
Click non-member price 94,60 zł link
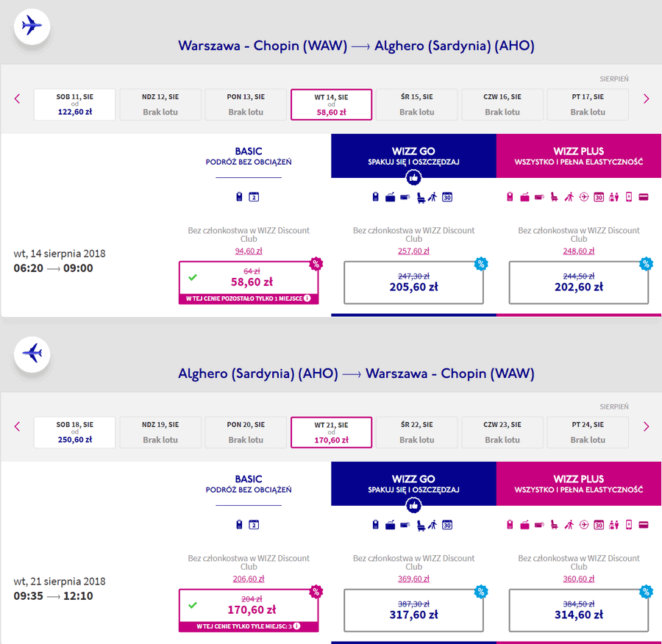pyautogui.click(x=249, y=251)
